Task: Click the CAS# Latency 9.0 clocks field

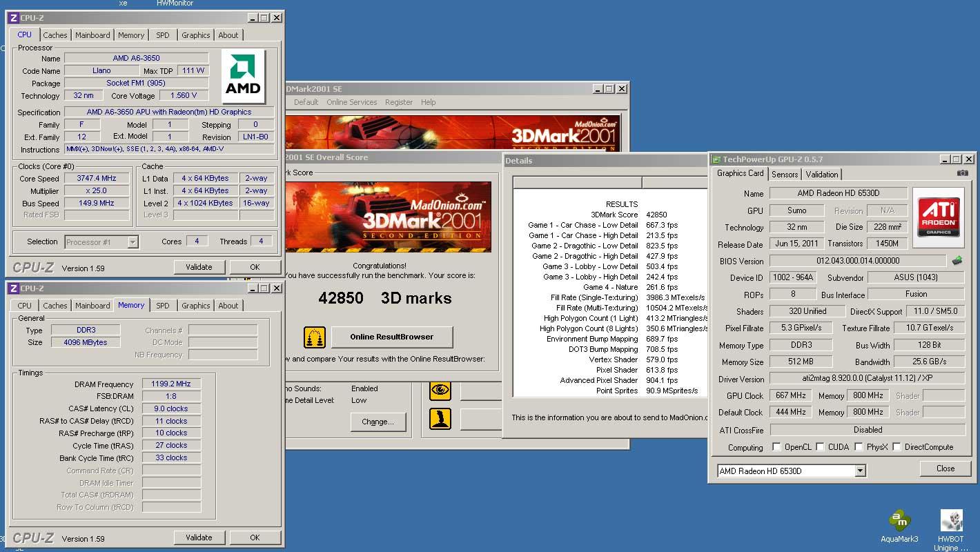Action: click(171, 408)
